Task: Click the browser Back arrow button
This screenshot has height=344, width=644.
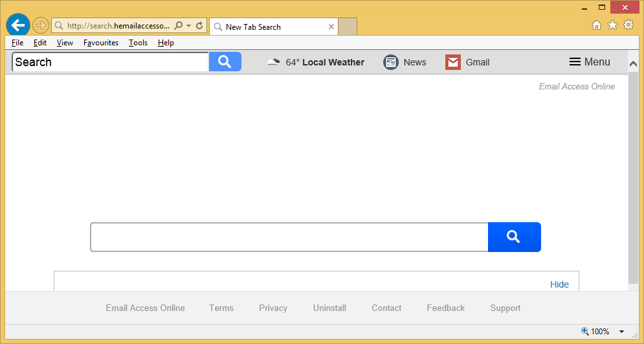Action: [18, 26]
